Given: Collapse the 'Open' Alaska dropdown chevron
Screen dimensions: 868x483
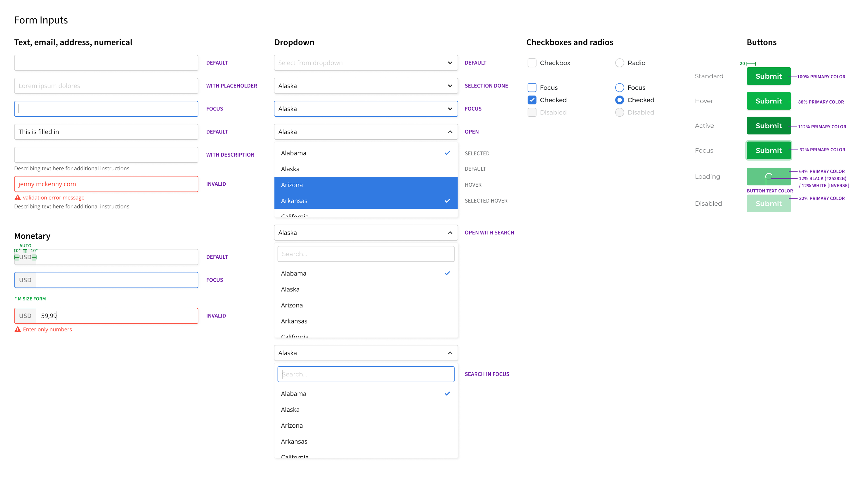Looking at the screenshot, I should pyautogui.click(x=450, y=132).
